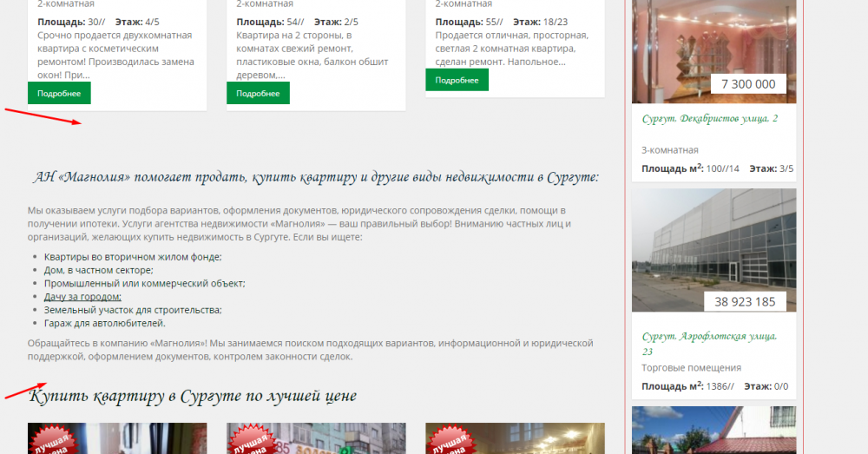Open third best-price listing image
Screen dimensions: 868x454
(515, 438)
